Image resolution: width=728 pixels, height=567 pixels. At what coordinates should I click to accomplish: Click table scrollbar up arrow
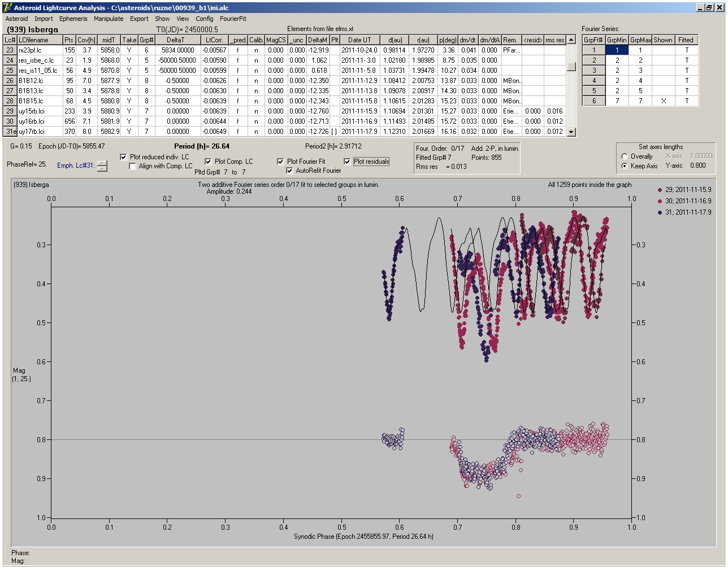(571, 40)
